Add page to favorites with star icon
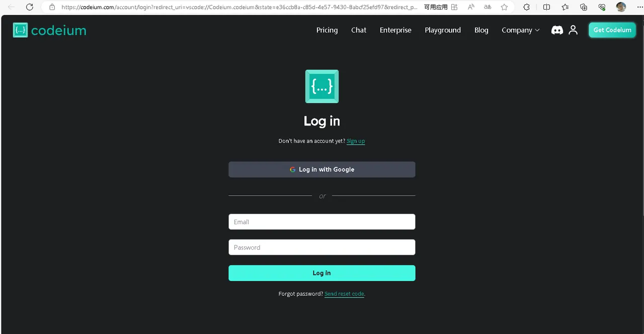Image resolution: width=644 pixels, height=334 pixels. [x=504, y=7]
